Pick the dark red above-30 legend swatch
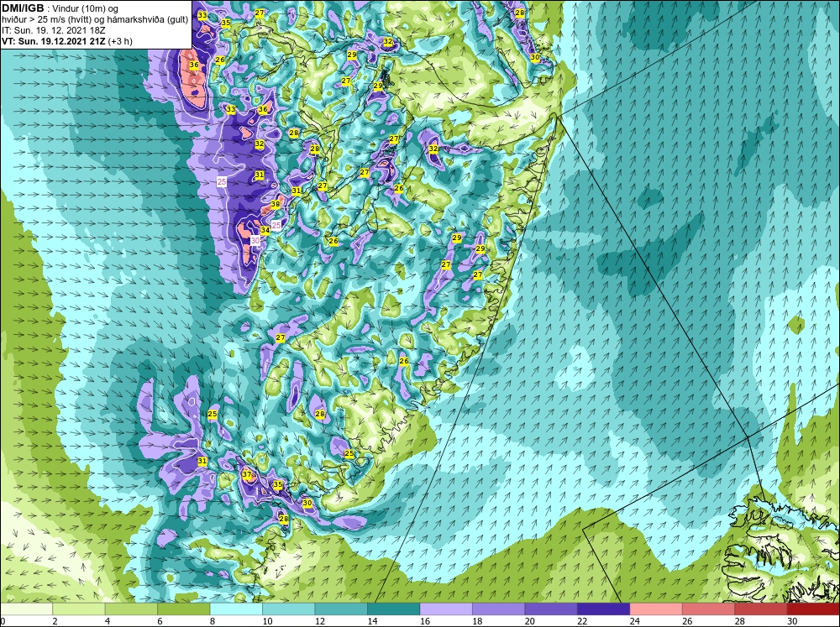This screenshot has height=627, width=840. click(x=814, y=609)
